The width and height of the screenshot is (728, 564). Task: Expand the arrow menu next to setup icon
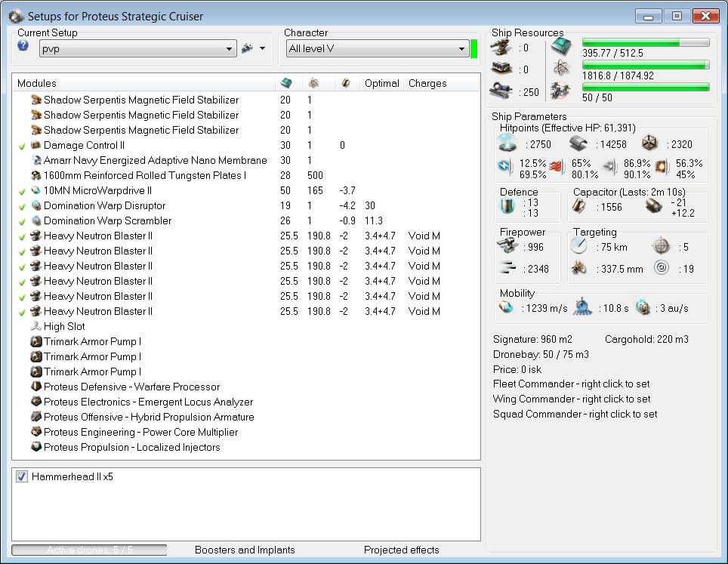pyautogui.click(x=263, y=49)
